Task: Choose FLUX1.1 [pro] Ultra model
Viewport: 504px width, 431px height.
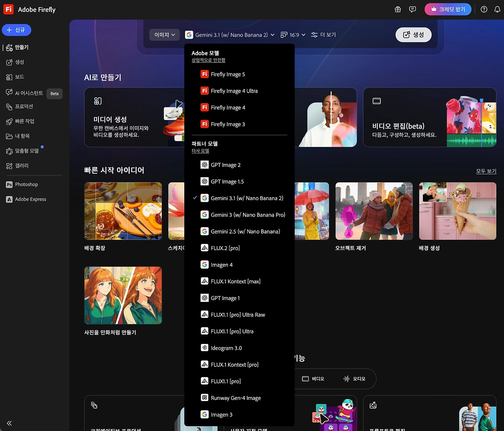Action: pyautogui.click(x=239, y=331)
